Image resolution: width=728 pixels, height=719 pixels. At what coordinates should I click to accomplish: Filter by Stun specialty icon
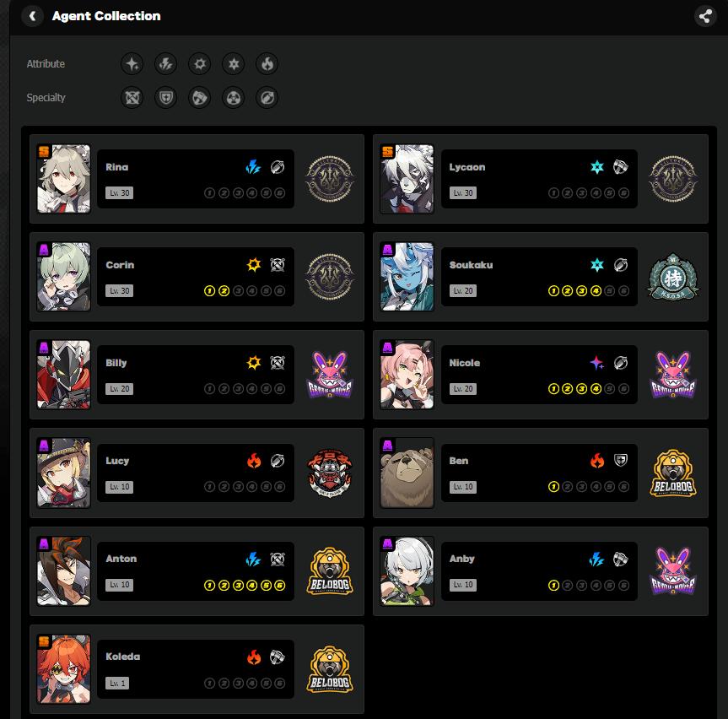click(x=200, y=98)
